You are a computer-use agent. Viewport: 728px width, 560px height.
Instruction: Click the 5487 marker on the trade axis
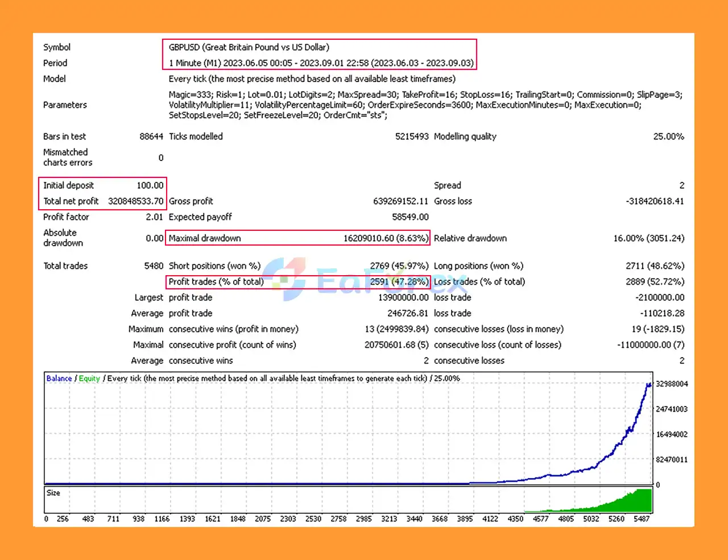point(642,518)
